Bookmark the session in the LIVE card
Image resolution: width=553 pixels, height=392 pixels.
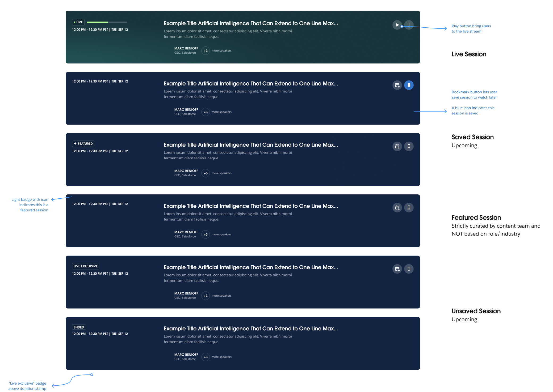pos(409,25)
